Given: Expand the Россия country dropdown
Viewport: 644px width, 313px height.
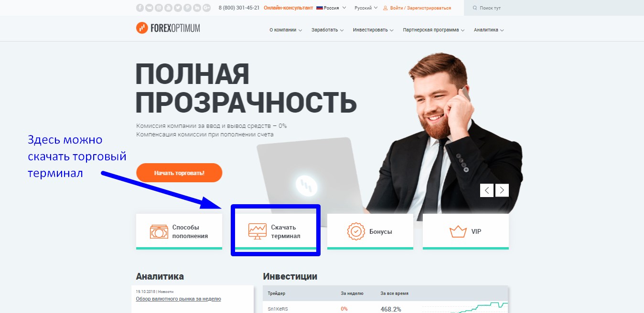Looking at the screenshot, I should pos(332,8).
